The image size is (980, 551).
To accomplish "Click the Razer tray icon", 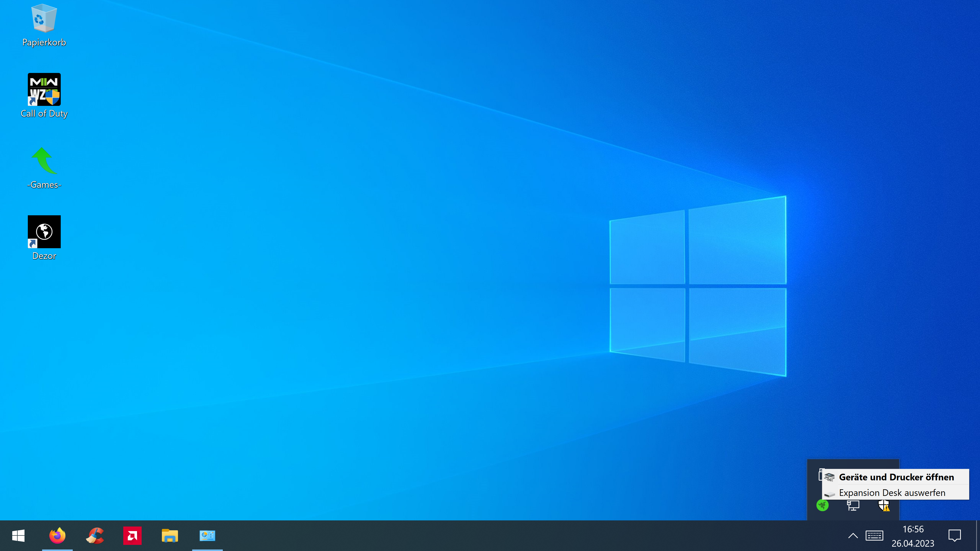I will pyautogui.click(x=822, y=505).
